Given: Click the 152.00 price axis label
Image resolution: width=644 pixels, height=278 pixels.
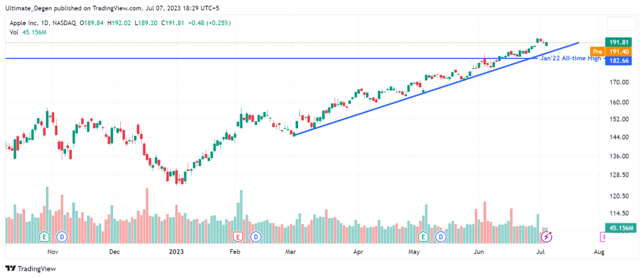Looking at the screenshot, I should click(x=619, y=120).
